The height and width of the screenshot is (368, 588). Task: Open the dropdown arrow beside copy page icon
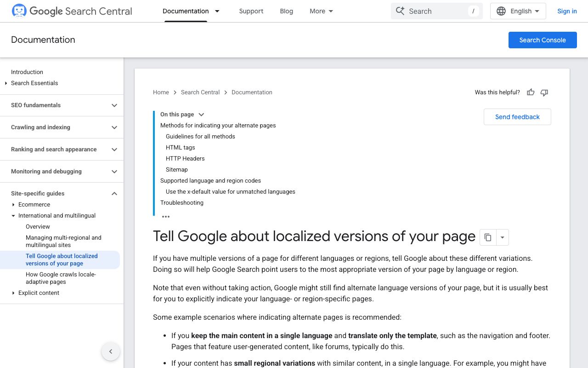[502, 237]
